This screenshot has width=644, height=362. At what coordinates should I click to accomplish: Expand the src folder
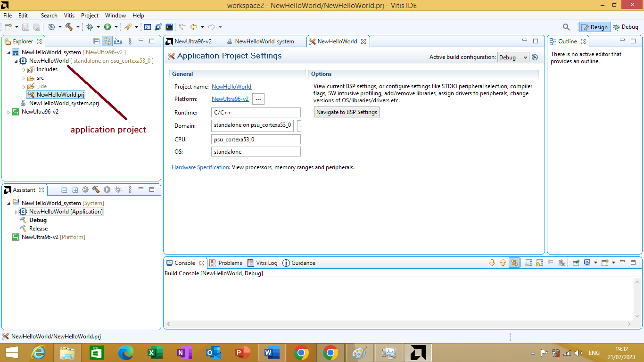coord(24,78)
